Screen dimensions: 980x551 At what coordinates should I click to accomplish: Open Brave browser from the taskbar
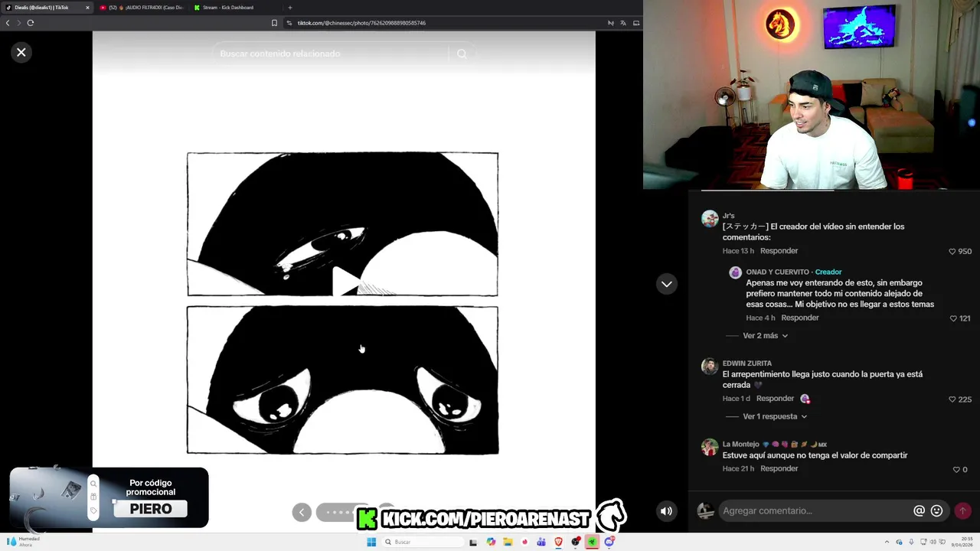[559, 542]
